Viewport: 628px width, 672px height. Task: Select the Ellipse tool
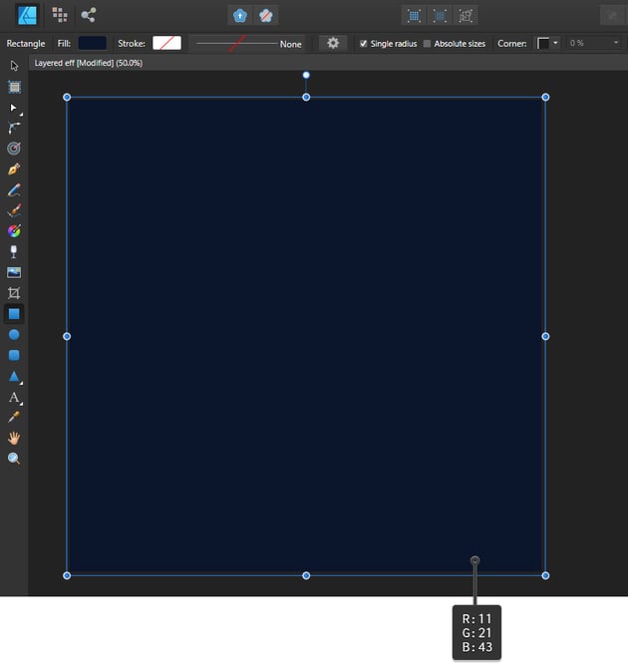coord(14,335)
